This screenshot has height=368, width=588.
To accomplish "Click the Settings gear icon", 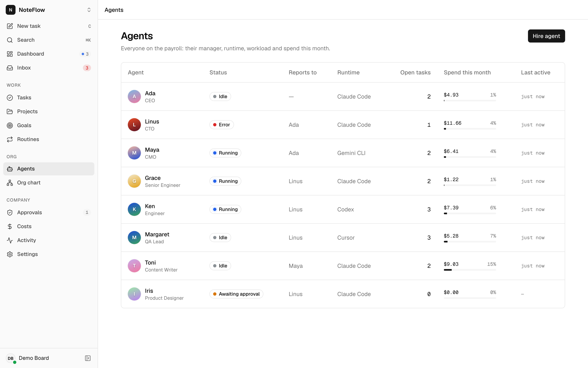I will (10, 254).
